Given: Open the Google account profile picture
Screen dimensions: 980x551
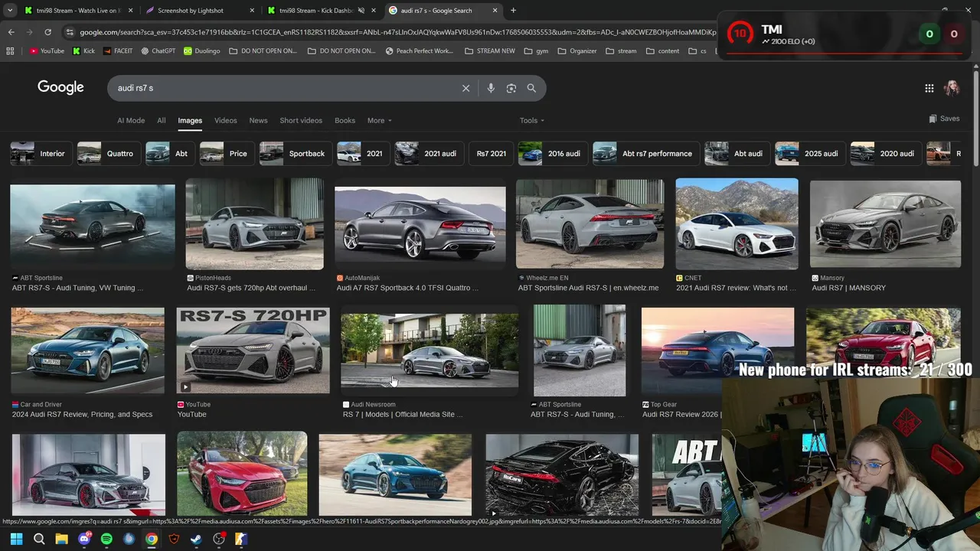Looking at the screenshot, I should [x=952, y=88].
